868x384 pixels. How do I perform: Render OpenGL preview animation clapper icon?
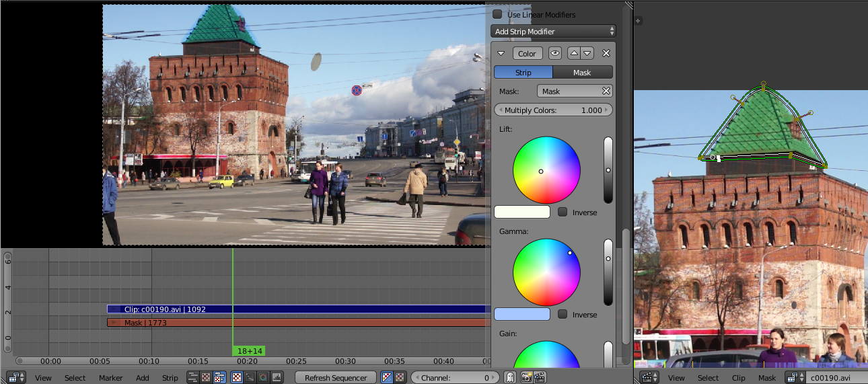pyautogui.click(x=539, y=377)
